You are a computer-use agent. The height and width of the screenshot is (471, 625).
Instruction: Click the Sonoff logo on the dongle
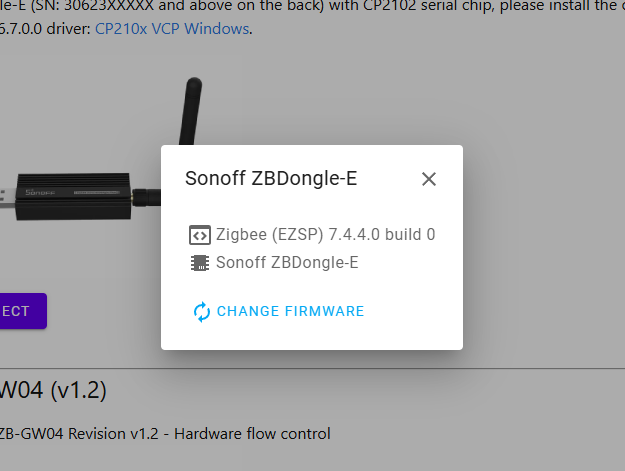(42, 188)
